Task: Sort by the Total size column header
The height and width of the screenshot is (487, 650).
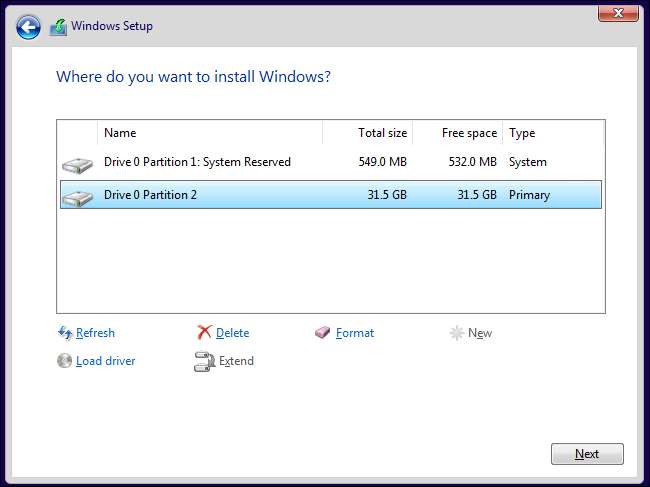Action: [367, 133]
